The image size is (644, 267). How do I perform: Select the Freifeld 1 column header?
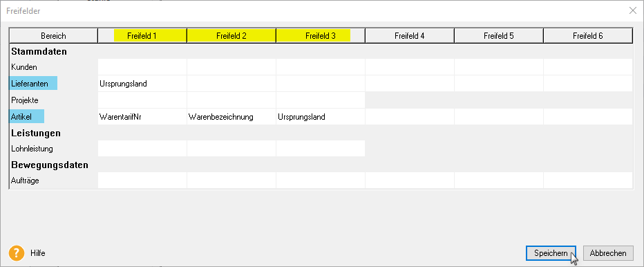[x=142, y=36]
